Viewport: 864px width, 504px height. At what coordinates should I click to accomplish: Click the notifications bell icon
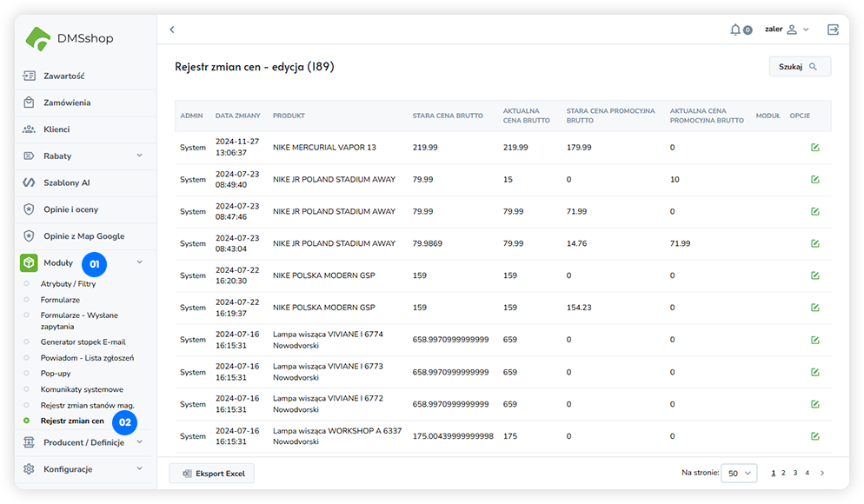point(735,30)
